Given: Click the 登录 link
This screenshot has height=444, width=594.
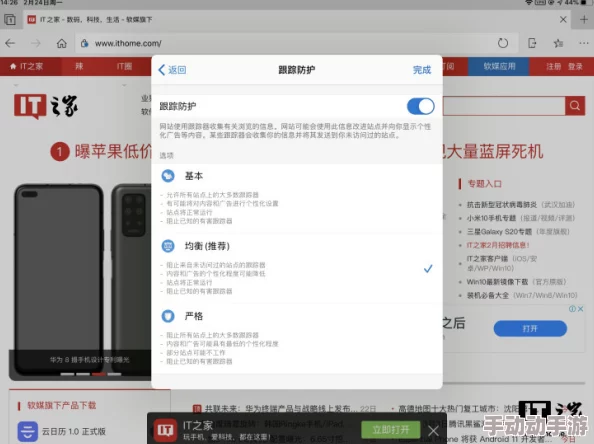Looking at the screenshot, I should point(575,67).
